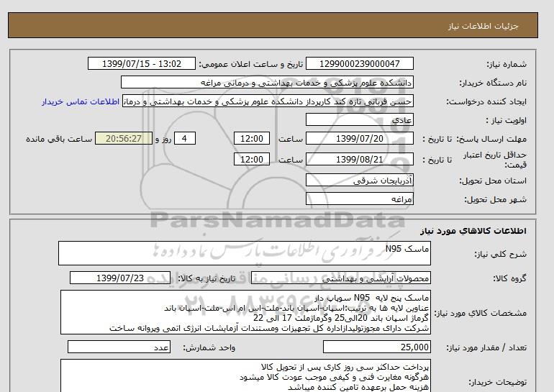Click priority field showing عادی

tap(359, 120)
